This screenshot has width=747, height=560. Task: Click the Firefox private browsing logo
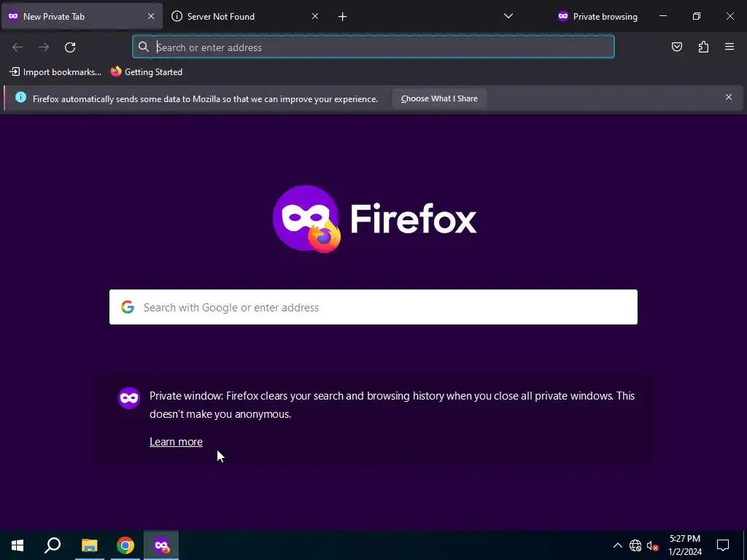[x=306, y=219]
